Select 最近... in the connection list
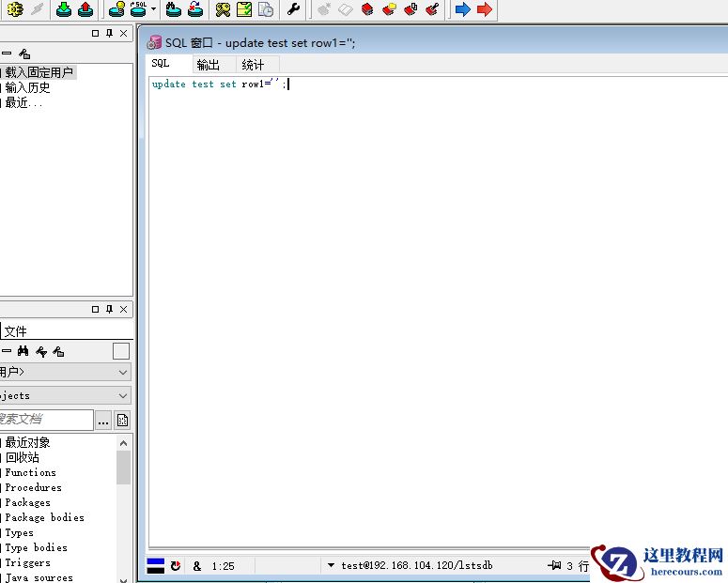Screen dimensions: 728x583 coord(23,102)
